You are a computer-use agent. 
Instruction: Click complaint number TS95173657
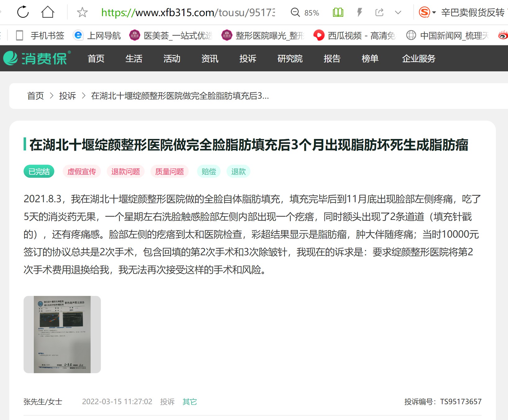[x=461, y=402]
